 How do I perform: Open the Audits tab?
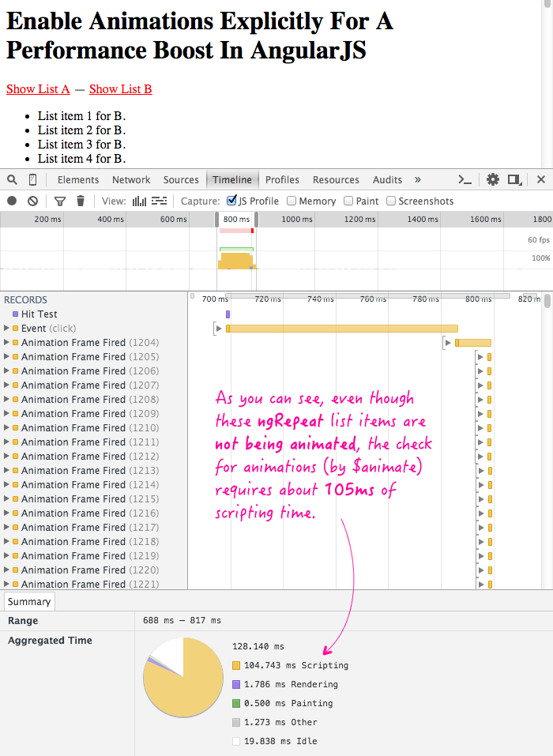click(387, 180)
